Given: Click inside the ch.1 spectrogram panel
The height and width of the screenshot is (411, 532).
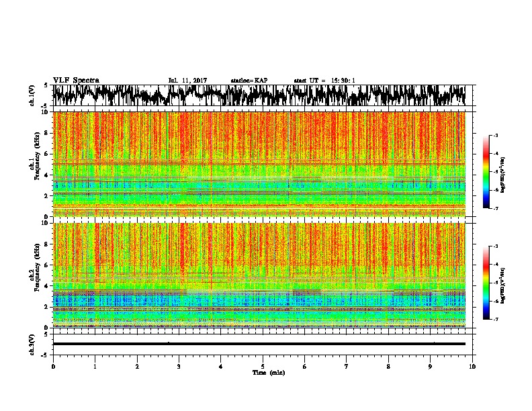Looking at the screenshot, I should (259, 164).
